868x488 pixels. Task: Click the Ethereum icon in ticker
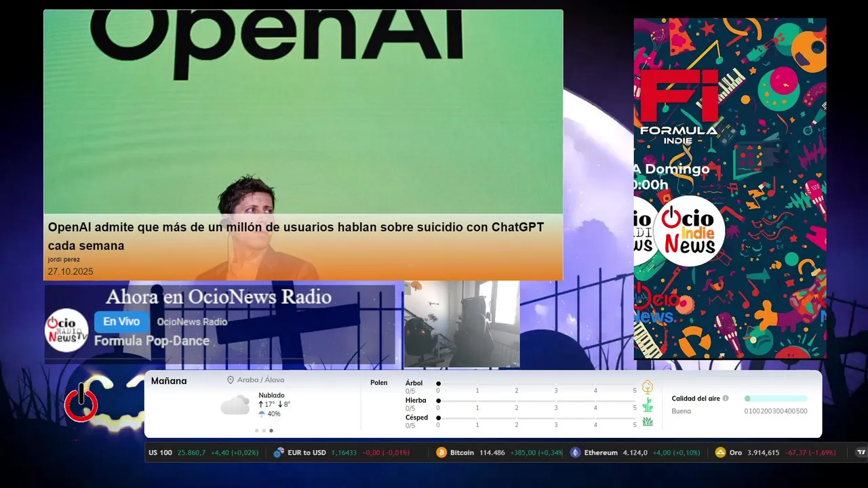coord(575,453)
